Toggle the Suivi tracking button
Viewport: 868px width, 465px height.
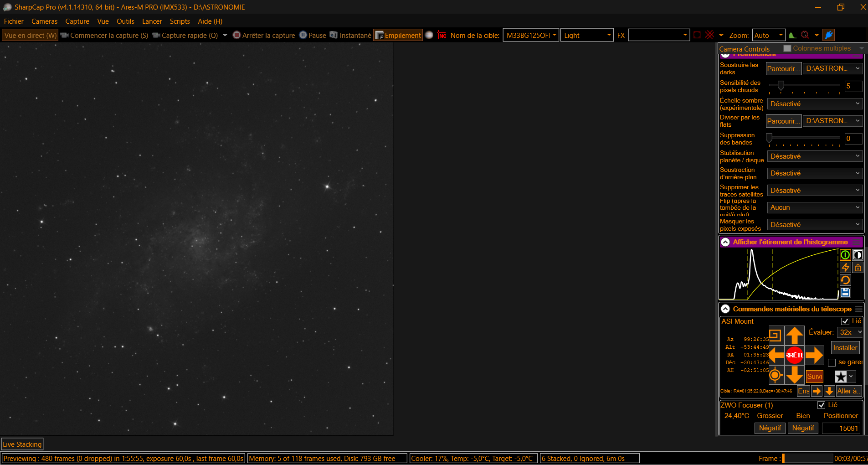tap(814, 377)
